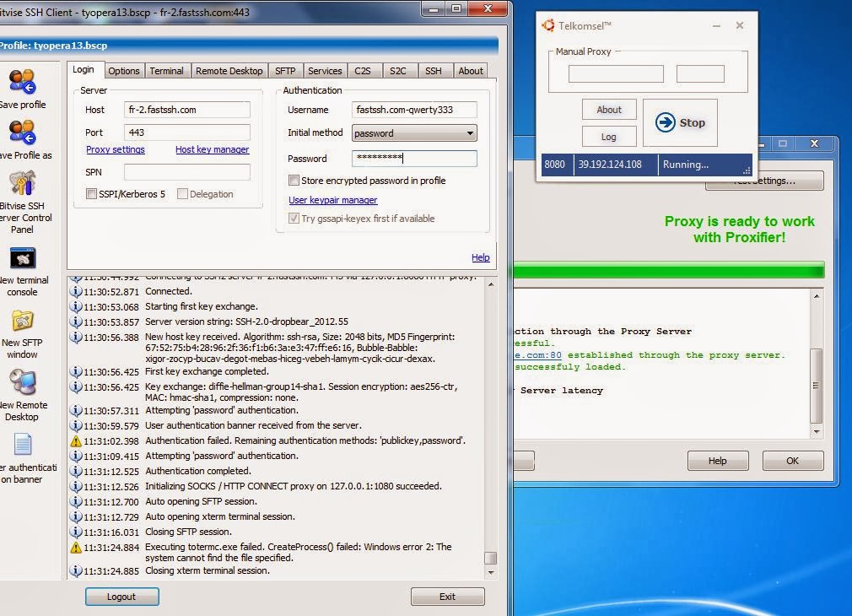Viewport: 852px width, 616px height.
Task: Click the Username input field
Action: (x=414, y=110)
